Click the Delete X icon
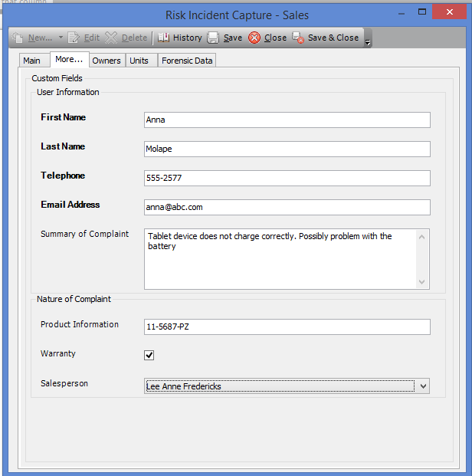Image resolution: width=472 pixels, height=476 pixels. pyautogui.click(x=111, y=38)
